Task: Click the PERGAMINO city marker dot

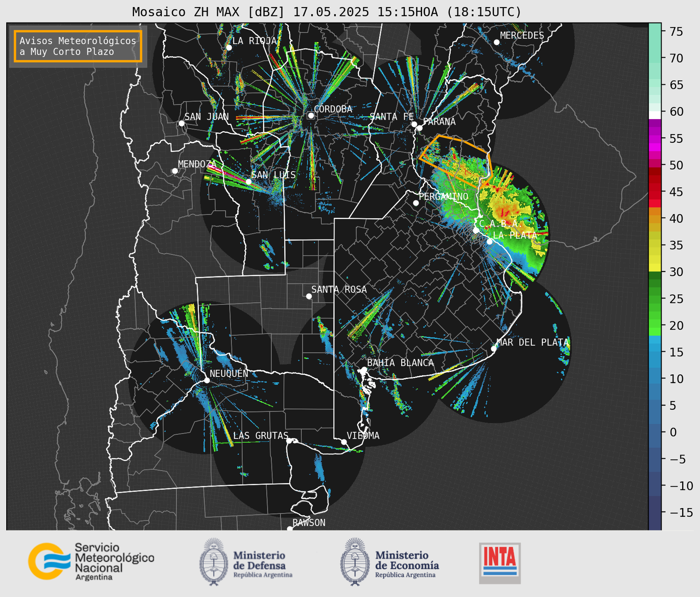Action: (x=416, y=203)
